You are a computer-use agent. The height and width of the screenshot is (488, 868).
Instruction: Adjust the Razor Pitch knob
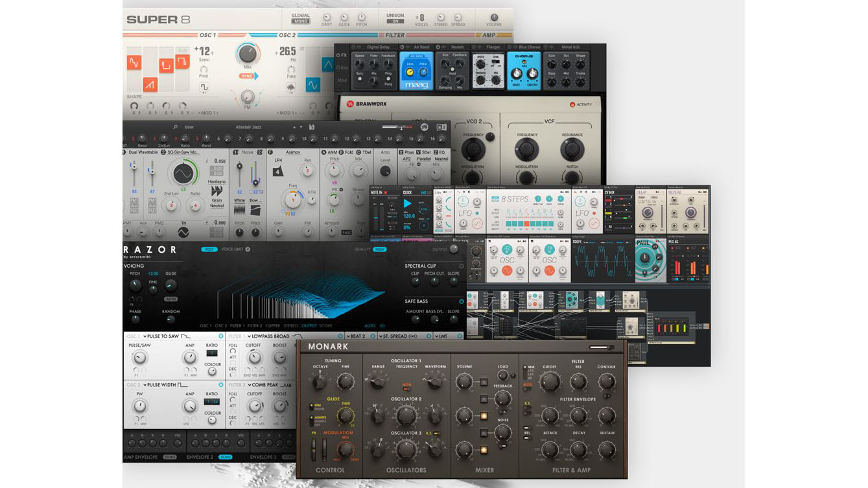pyautogui.click(x=135, y=285)
